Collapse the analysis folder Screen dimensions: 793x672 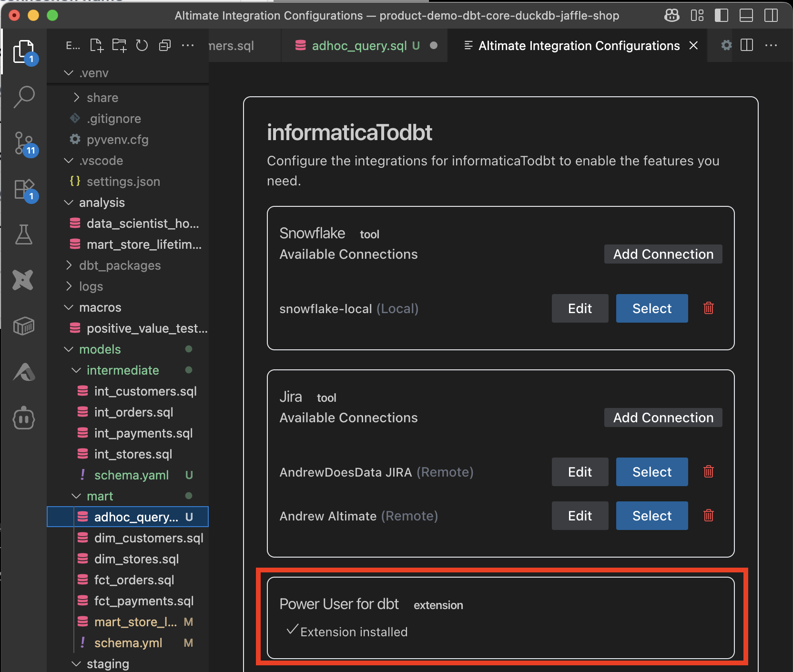128,203
